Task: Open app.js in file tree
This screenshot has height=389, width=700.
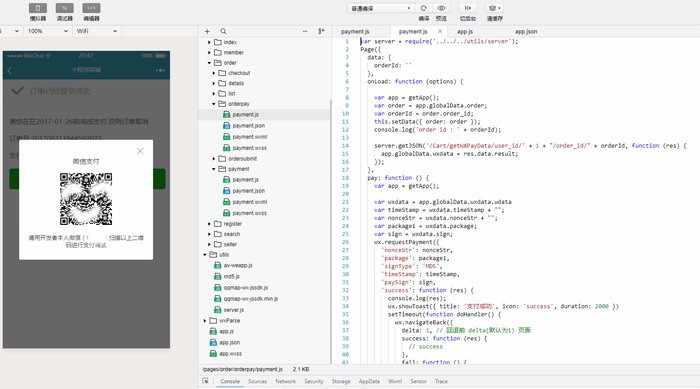Action: coord(226,331)
